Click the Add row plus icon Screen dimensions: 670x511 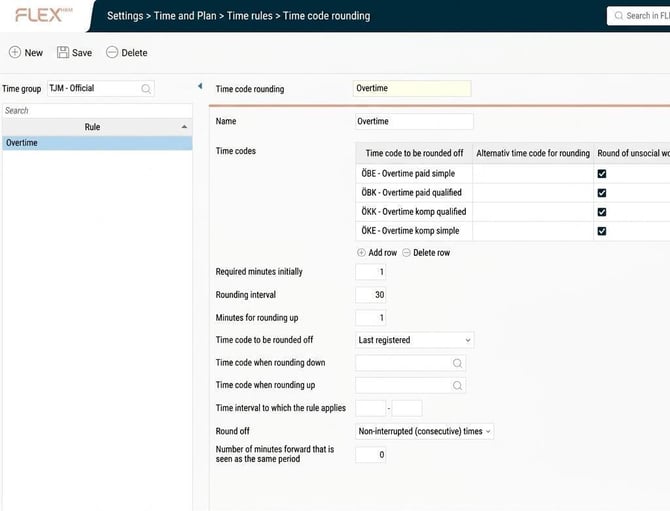[361, 253]
